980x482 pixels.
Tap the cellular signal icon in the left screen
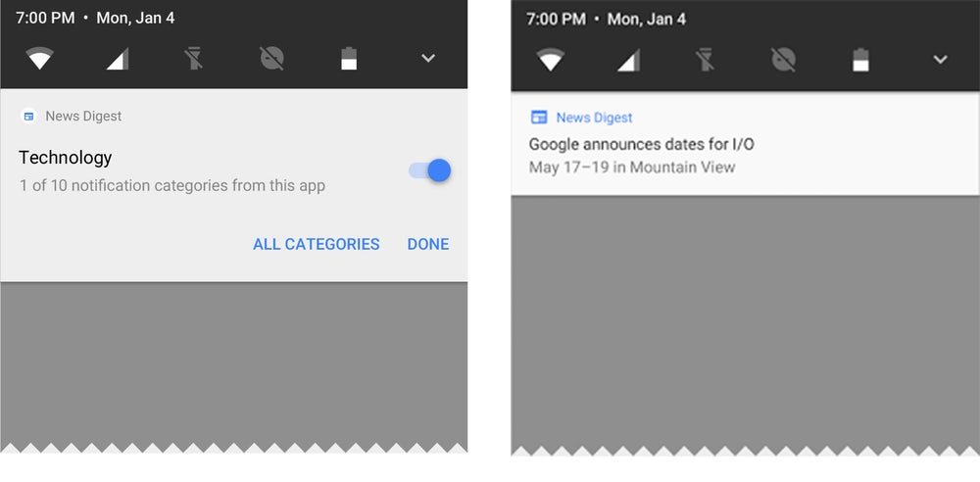117,60
